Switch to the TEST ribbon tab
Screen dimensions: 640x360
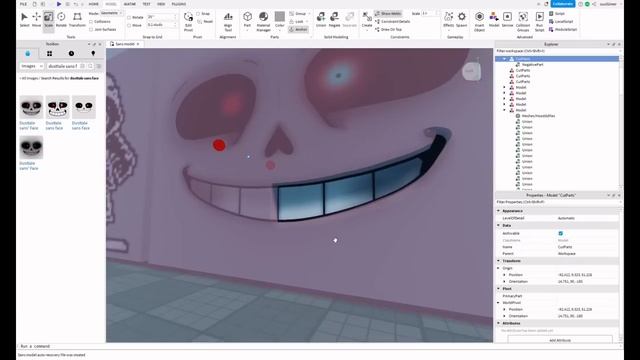click(146, 4)
